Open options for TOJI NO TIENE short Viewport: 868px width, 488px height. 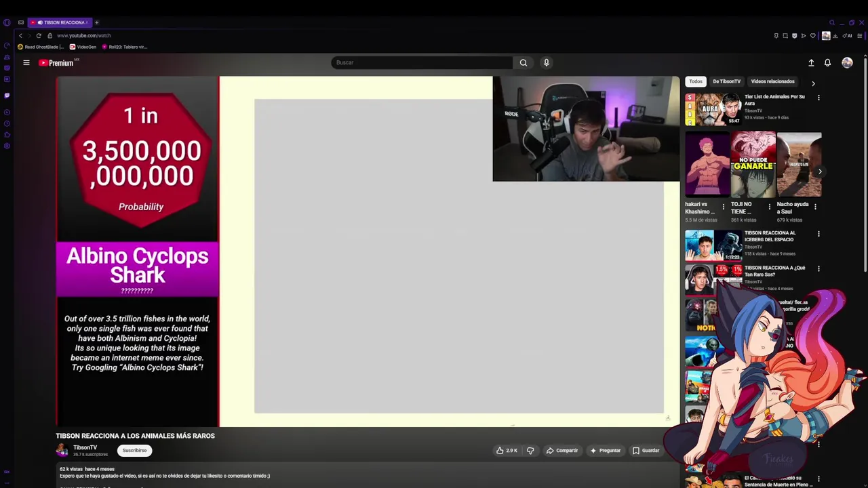(769, 207)
